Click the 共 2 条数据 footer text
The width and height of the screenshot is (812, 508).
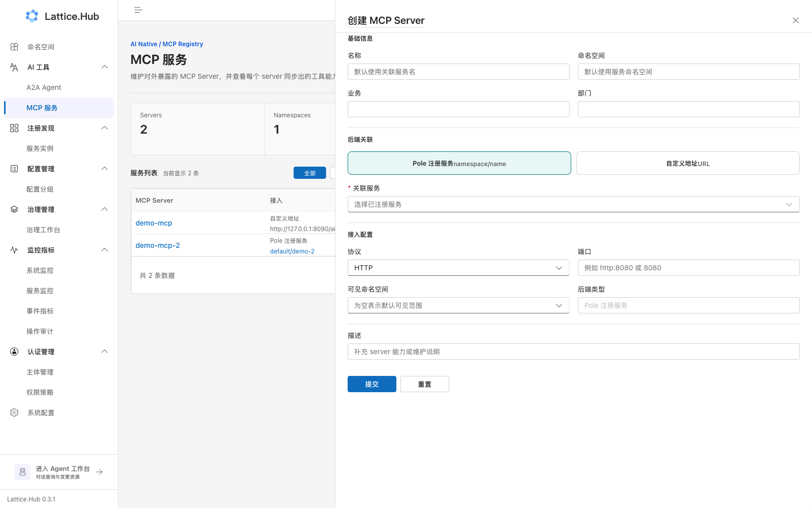point(157,275)
